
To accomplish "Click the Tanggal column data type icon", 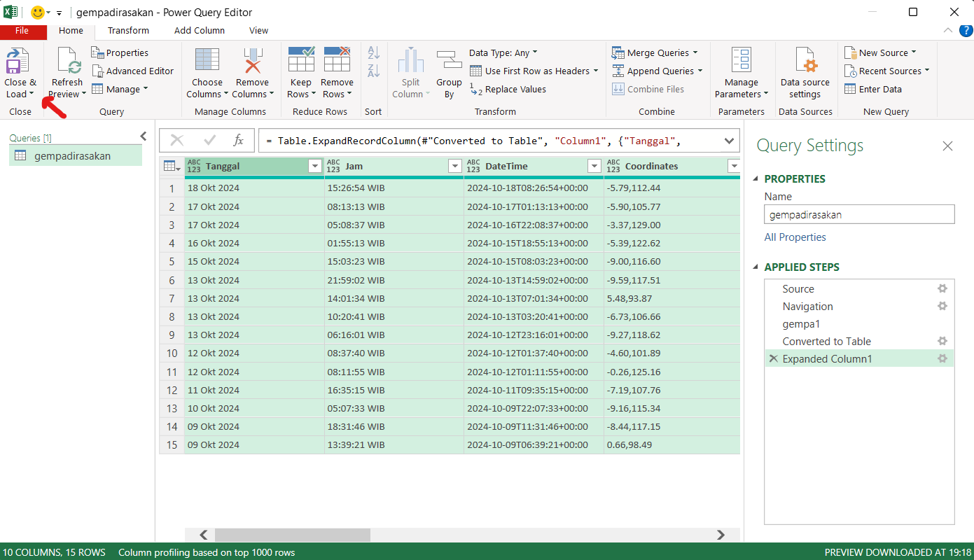I will [194, 166].
